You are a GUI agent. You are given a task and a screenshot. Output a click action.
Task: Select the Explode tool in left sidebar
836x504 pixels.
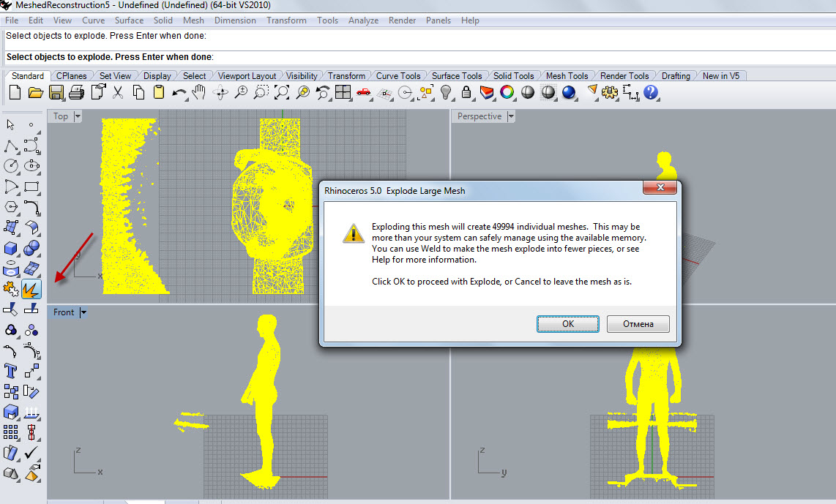[31, 289]
